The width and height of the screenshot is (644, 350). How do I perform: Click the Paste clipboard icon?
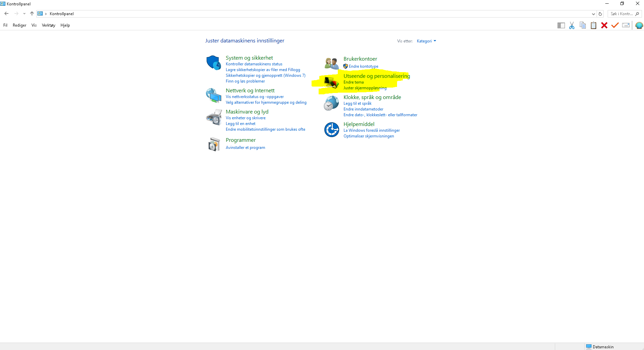pos(594,25)
